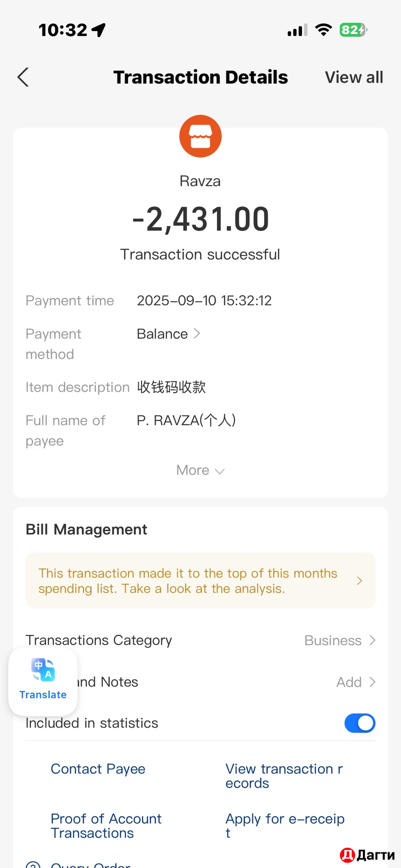Toggle the Included in statistics switch
This screenshot has height=868, width=401.
359,723
